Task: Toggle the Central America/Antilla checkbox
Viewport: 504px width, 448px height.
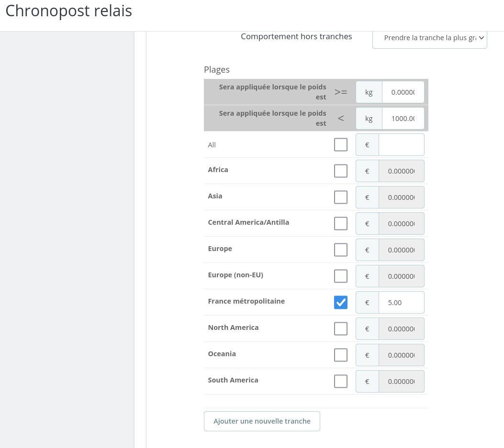Action: [x=341, y=224]
